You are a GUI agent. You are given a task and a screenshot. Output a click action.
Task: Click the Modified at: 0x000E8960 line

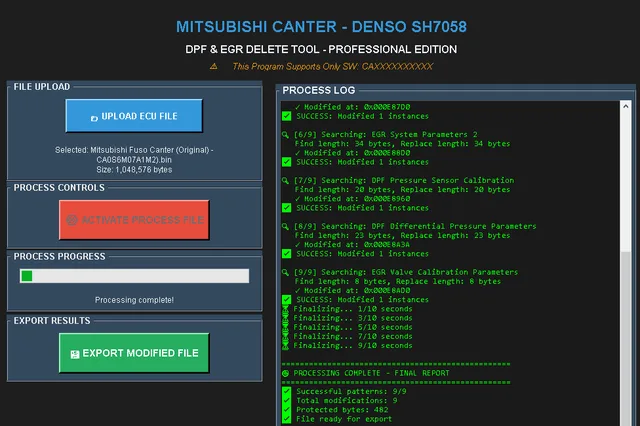(352, 199)
